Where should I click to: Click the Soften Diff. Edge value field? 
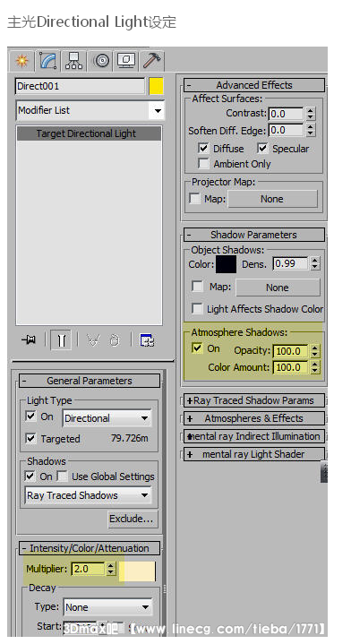tap(286, 131)
